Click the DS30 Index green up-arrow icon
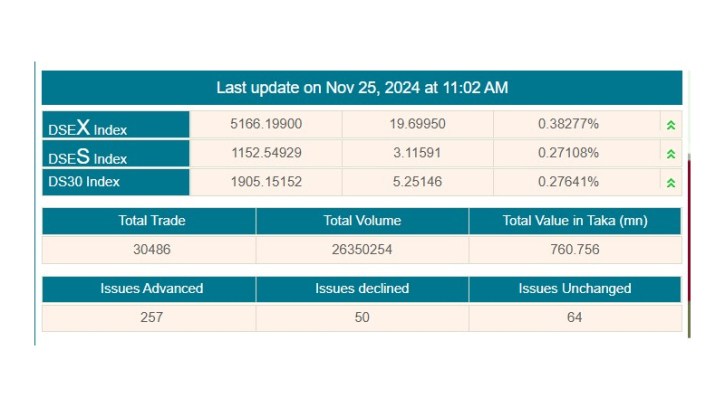Screen dimensions: 725x407 pyautogui.click(x=671, y=183)
